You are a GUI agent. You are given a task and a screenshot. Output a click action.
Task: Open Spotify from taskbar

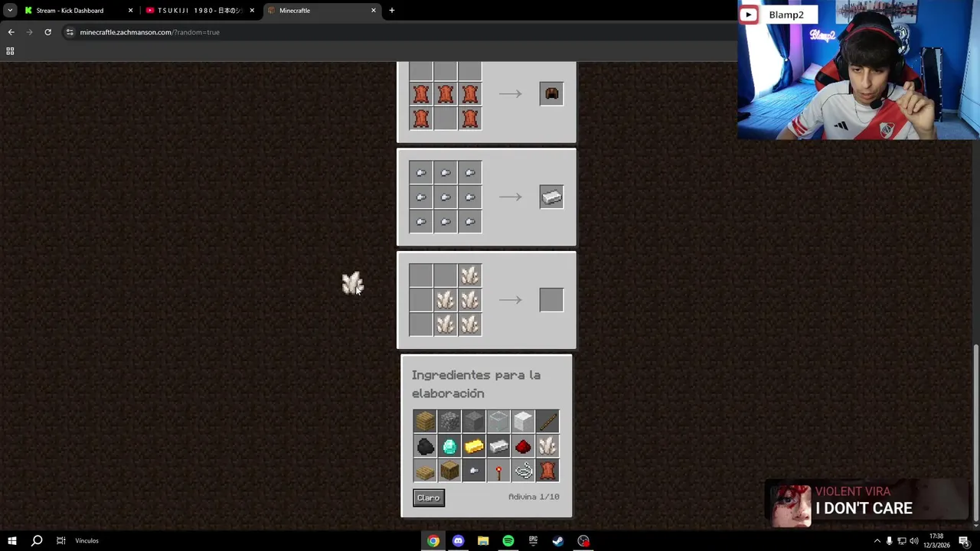[508, 541]
